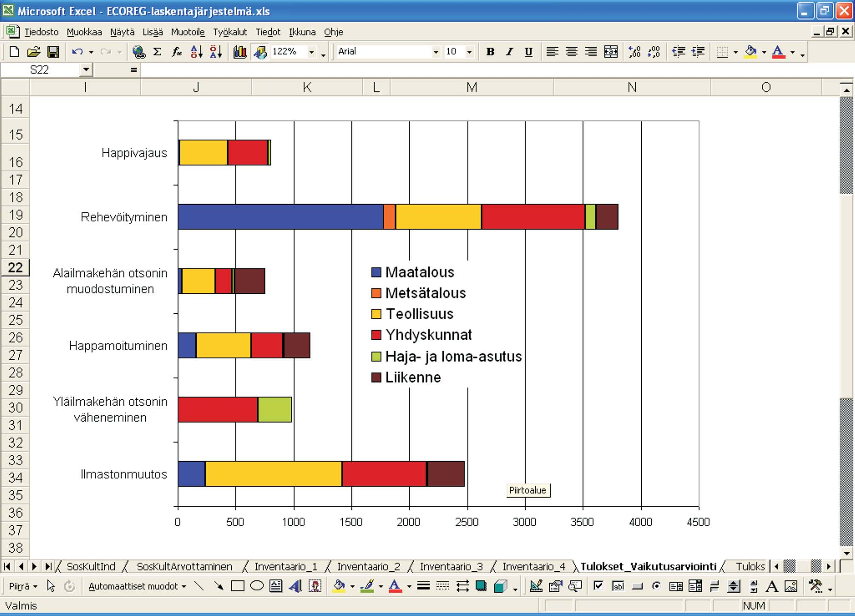Insert an option button form control
The image size is (855, 616).
coord(656,586)
